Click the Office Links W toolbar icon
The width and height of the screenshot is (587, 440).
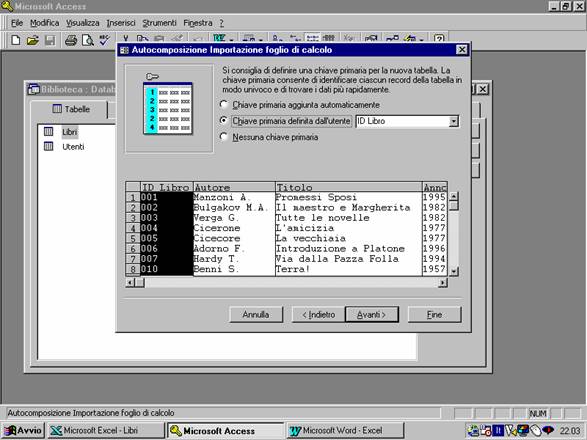219,38
